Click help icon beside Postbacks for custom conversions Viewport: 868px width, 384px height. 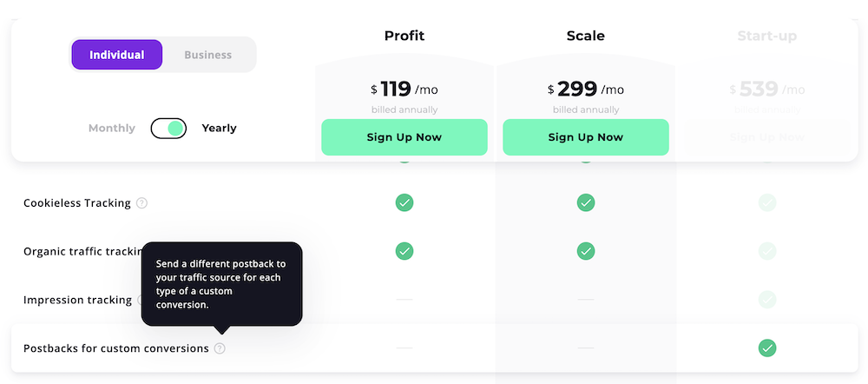click(x=220, y=348)
